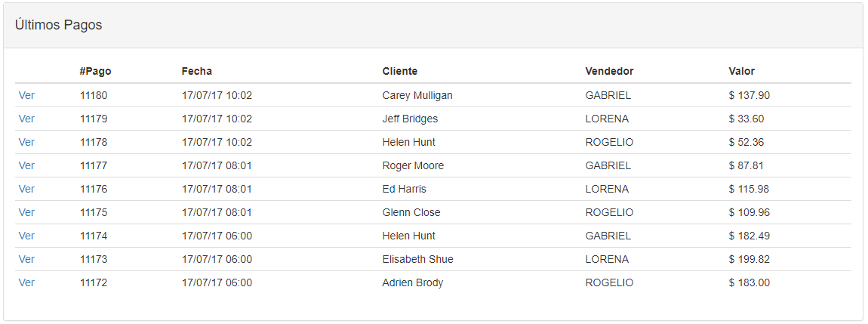The width and height of the screenshot is (868, 324).
Task: Click the Valor column header
Action: [x=742, y=71]
